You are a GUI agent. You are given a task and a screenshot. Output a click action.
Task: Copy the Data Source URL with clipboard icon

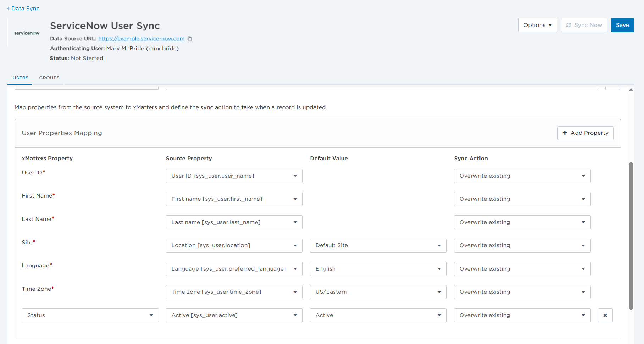click(x=190, y=39)
